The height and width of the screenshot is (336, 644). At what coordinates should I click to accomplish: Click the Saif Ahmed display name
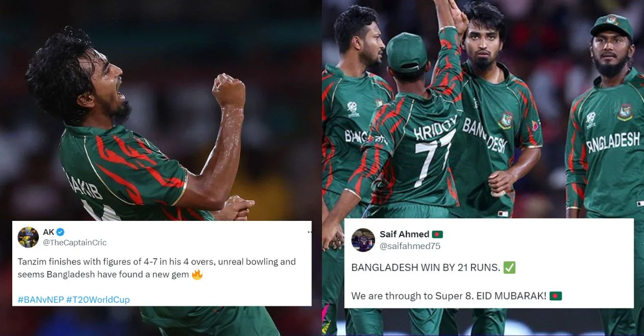(x=404, y=234)
